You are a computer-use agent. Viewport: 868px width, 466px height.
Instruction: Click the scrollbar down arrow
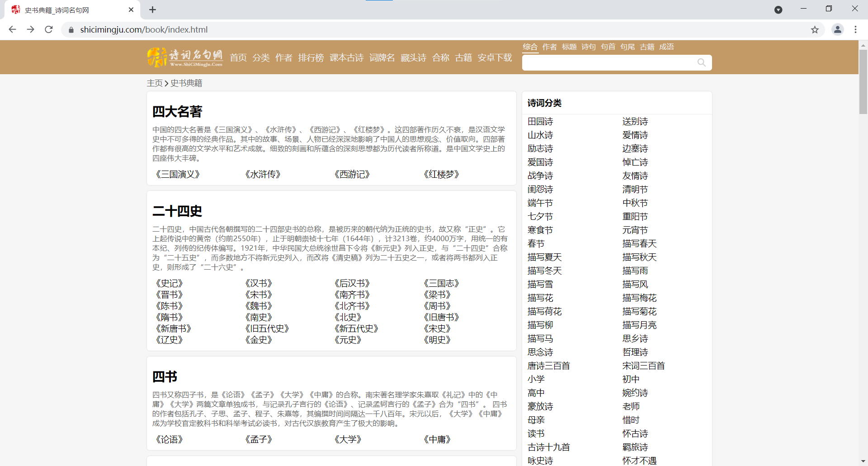coord(863,461)
